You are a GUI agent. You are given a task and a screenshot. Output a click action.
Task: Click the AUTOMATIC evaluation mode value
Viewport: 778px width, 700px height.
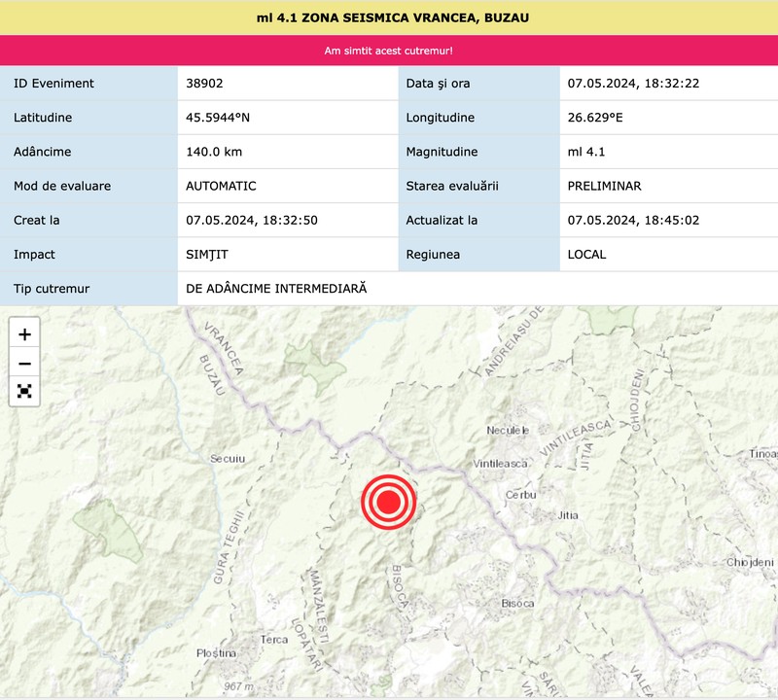[221, 186]
